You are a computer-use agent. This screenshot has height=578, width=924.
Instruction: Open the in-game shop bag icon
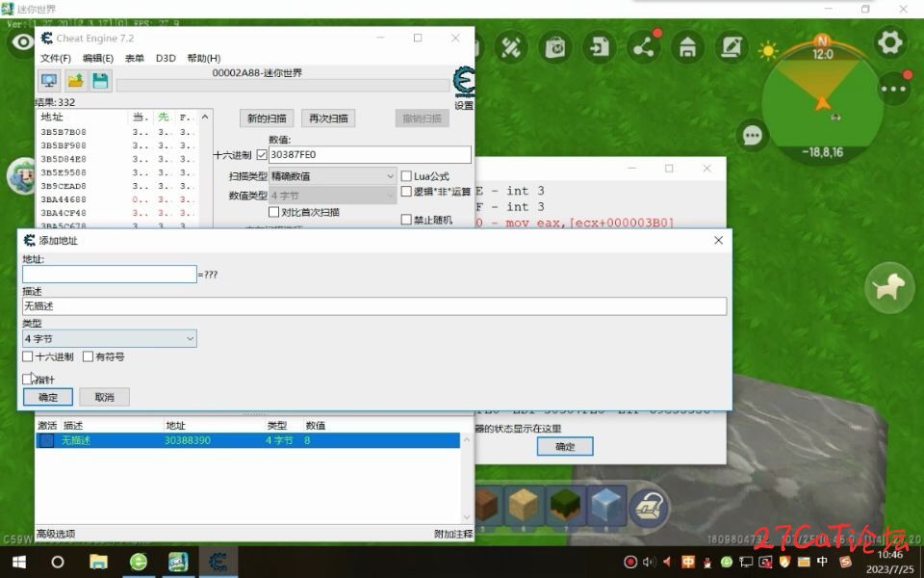click(x=555, y=46)
